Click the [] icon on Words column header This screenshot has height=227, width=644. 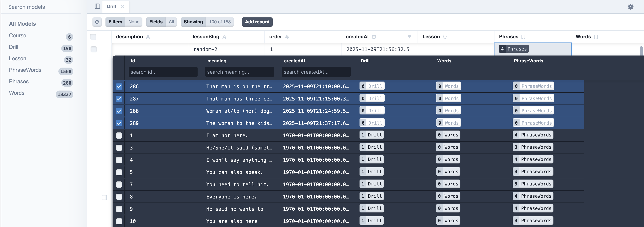point(596,37)
